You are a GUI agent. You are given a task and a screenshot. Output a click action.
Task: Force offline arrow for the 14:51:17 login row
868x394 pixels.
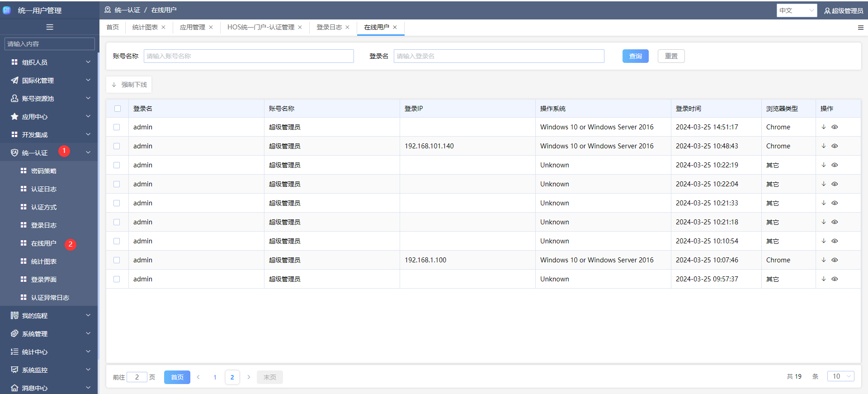824,127
